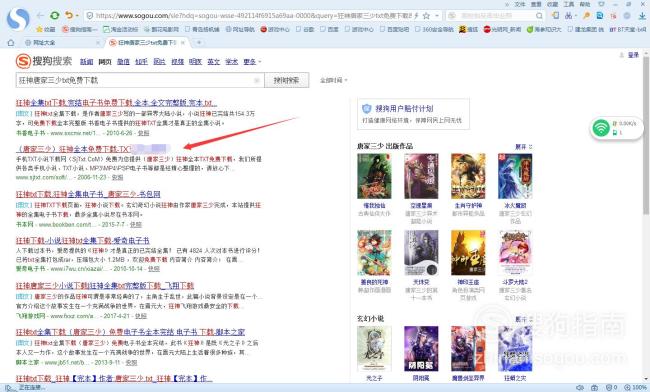Open the 帮助 menu
This screenshot has width=650, height=392.
click(585, 4)
